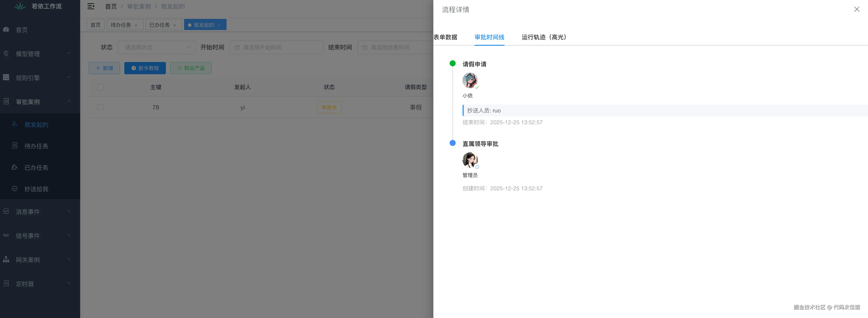Viewport: 868px width, 318px height.
Task: Click the 首页 dashboard icon in the sidebar
Action: tap(6, 30)
